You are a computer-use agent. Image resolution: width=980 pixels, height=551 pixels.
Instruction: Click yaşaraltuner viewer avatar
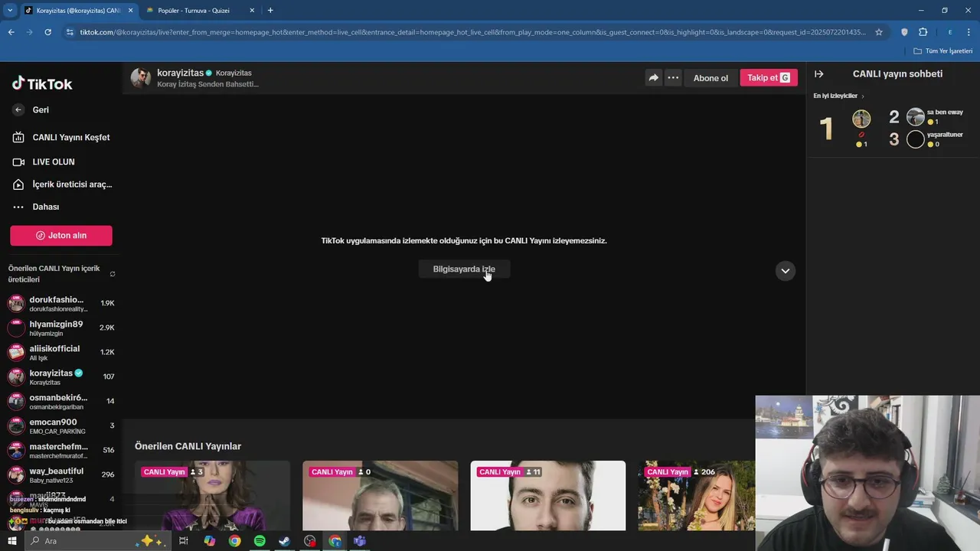(x=916, y=139)
